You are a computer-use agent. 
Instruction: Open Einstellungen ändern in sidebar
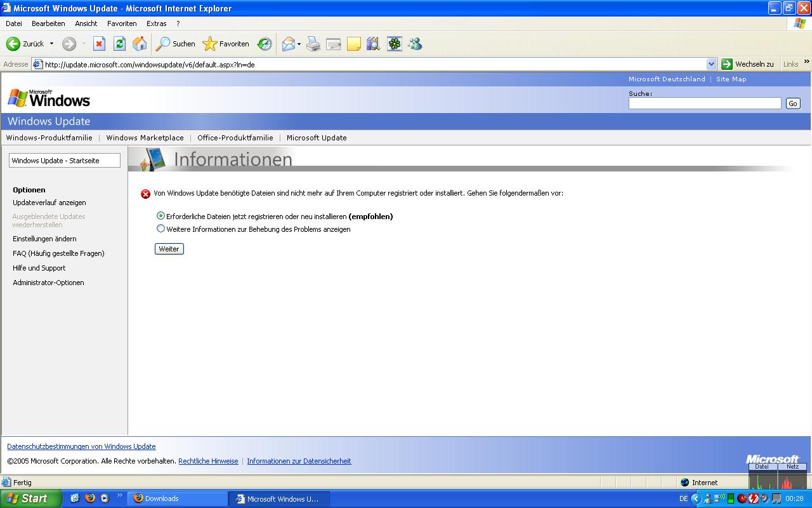44,239
